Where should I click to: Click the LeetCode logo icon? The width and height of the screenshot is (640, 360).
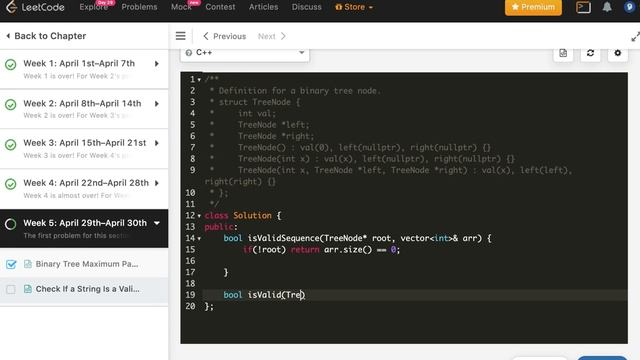pyautogui.click(x=11, y=7)
